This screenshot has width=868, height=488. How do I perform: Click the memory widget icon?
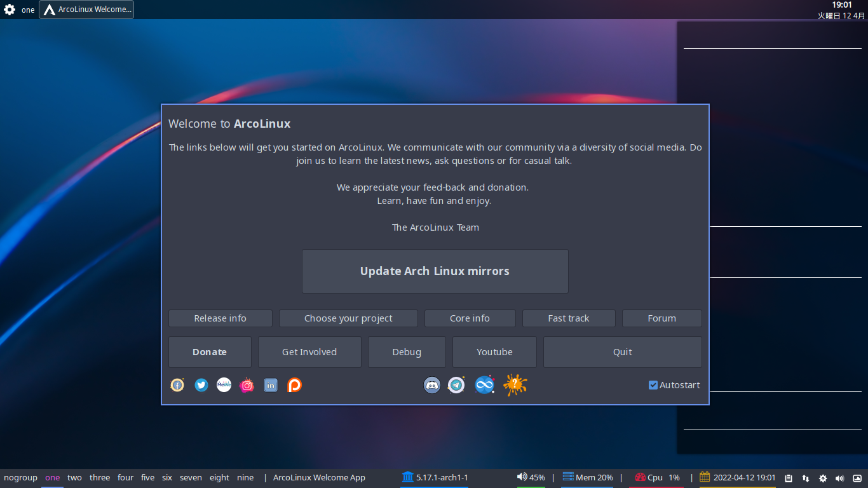tap(567, 477)
